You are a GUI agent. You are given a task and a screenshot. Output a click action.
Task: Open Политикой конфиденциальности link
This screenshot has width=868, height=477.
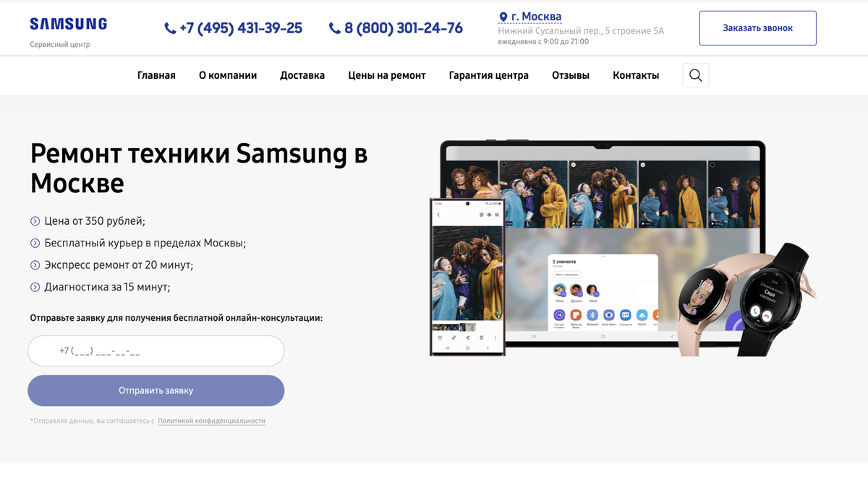pos(211,421)
